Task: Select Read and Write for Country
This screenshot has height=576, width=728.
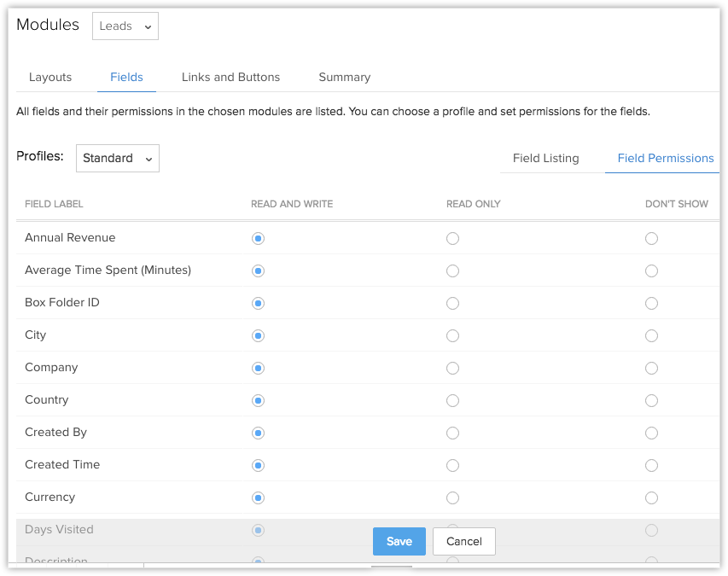Action: click(258, 401)
